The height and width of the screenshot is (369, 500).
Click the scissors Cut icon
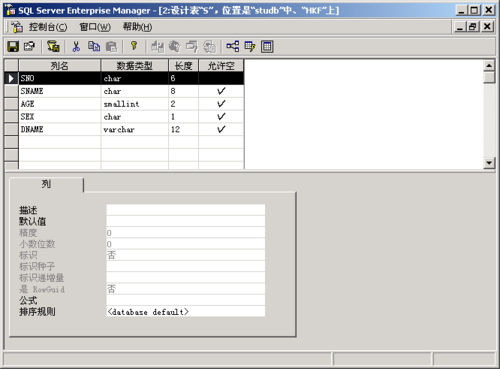[x=76, y=46]
